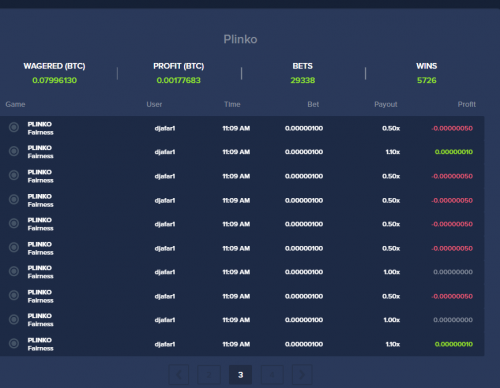Viewport: 500px width, 388px height.
Task: Open page 4 of bet history
Action: tap(272, 375)
